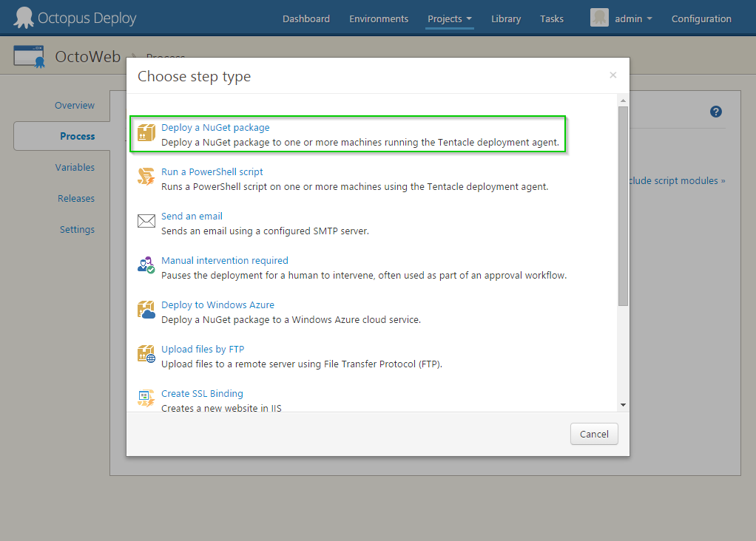Screen dimensions: 756x541
Task: Click the Run a PowerShell script icon
Action: [146, 177]
